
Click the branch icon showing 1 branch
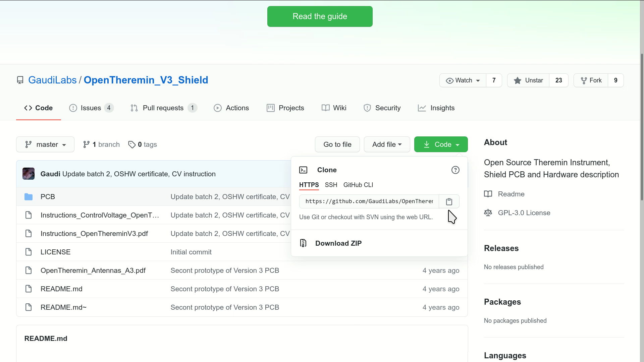[x=86, y=144]
